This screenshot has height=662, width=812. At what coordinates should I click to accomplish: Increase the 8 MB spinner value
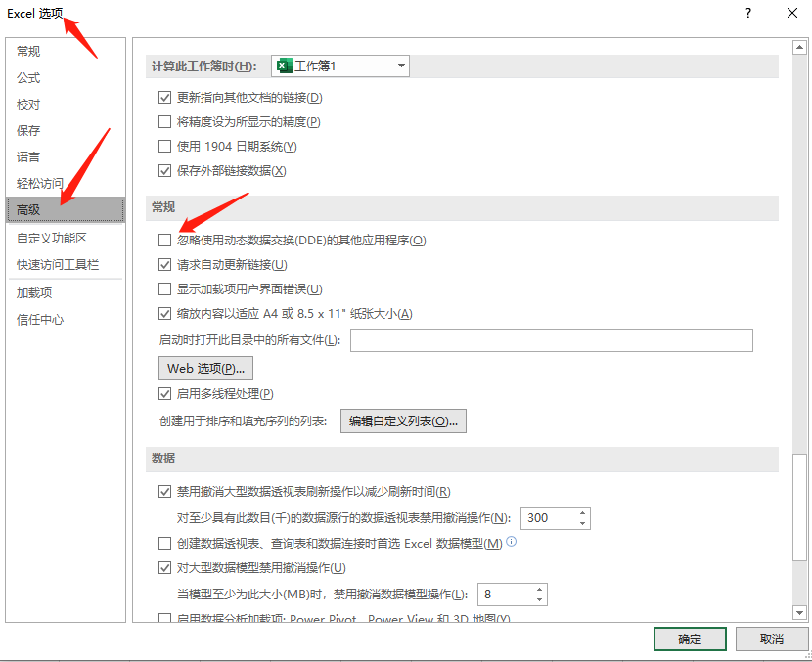coord(540,590)
